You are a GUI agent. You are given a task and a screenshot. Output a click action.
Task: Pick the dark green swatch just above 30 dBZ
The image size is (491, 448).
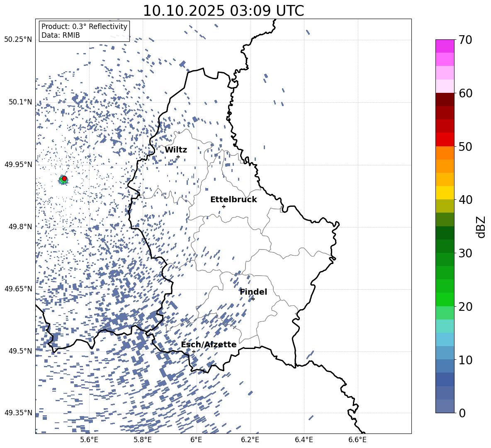click(x=445, y=246)
